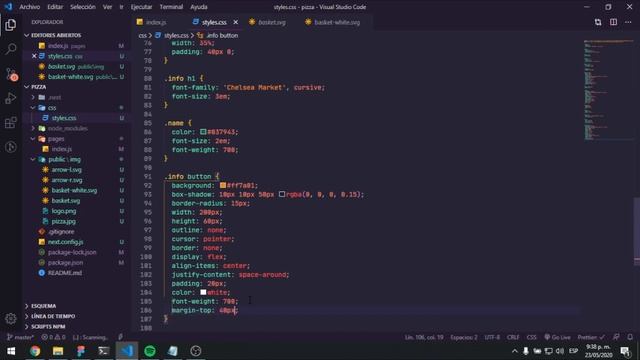640x360 pixels.
Task: Click the master branch status item
Action: click(20, 337)
